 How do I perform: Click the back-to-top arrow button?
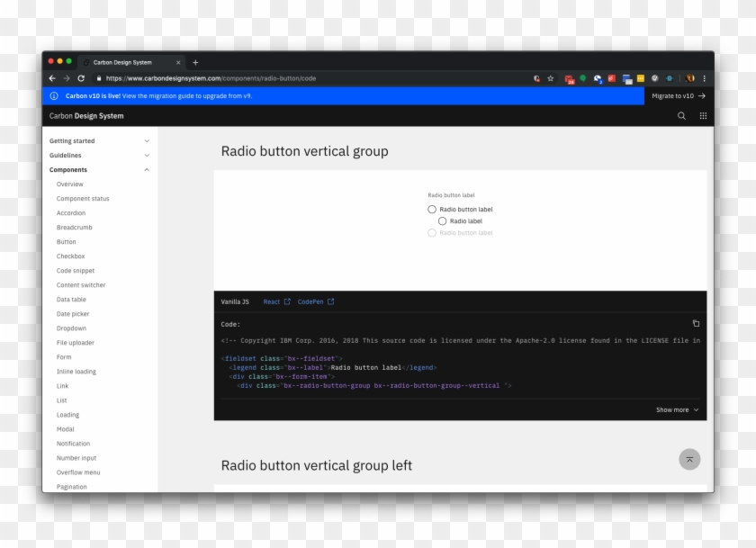tap(689, 459)
